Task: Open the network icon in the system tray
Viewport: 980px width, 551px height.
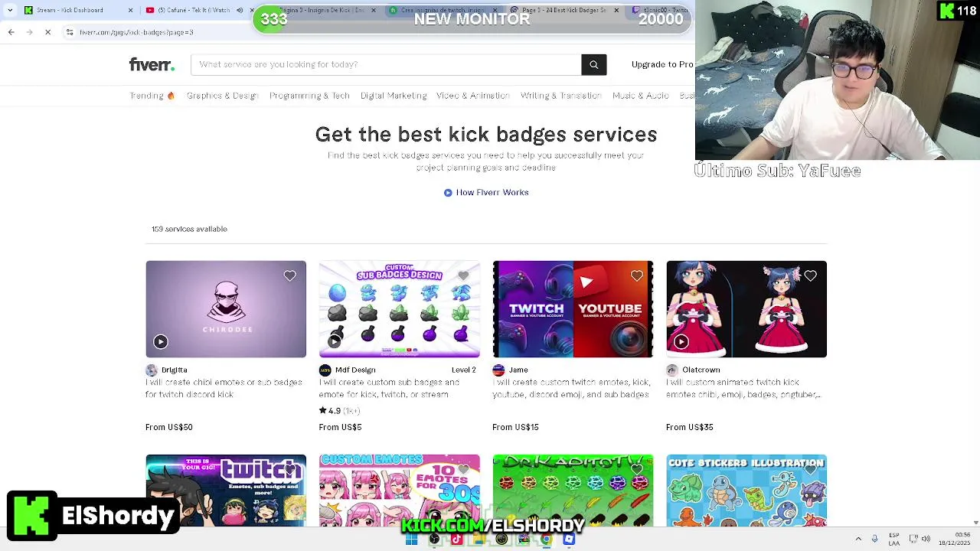Action: 913,539
